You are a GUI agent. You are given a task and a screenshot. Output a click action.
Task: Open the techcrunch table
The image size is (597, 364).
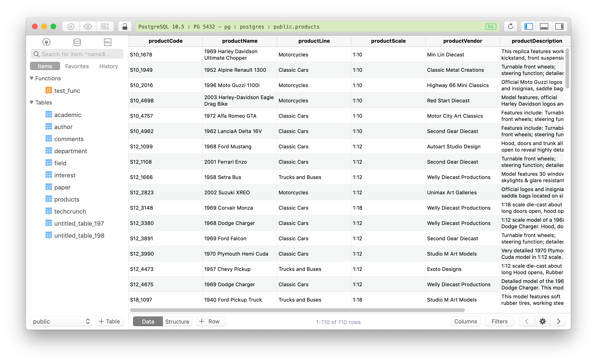tap(70, 211)
